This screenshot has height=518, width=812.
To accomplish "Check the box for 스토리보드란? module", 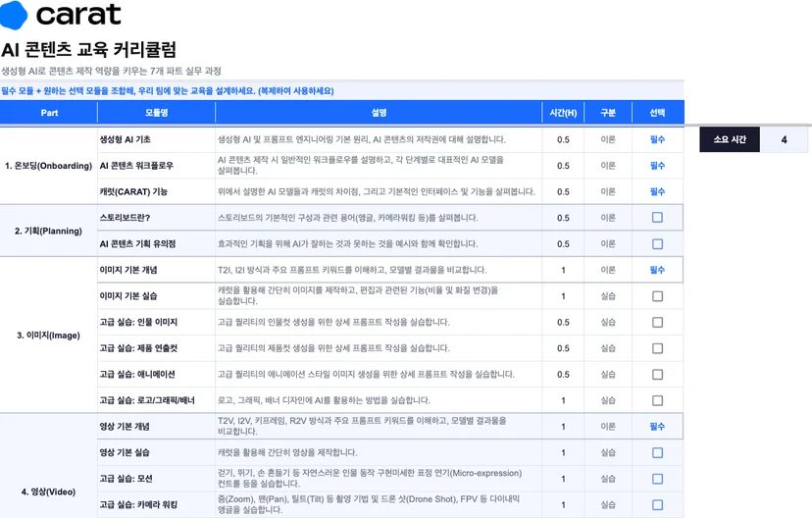I will click(x=657, y=218).
